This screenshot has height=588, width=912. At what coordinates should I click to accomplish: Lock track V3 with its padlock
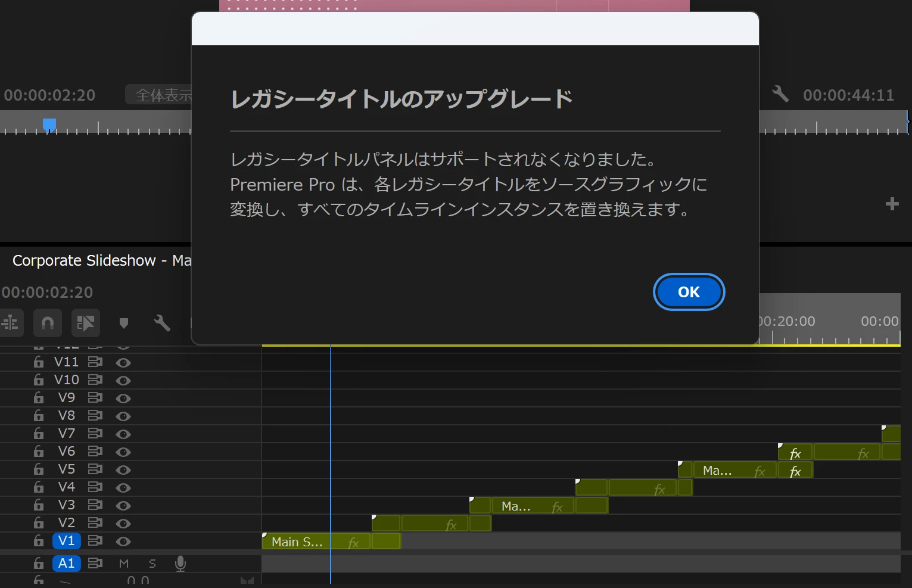(39, 505)
